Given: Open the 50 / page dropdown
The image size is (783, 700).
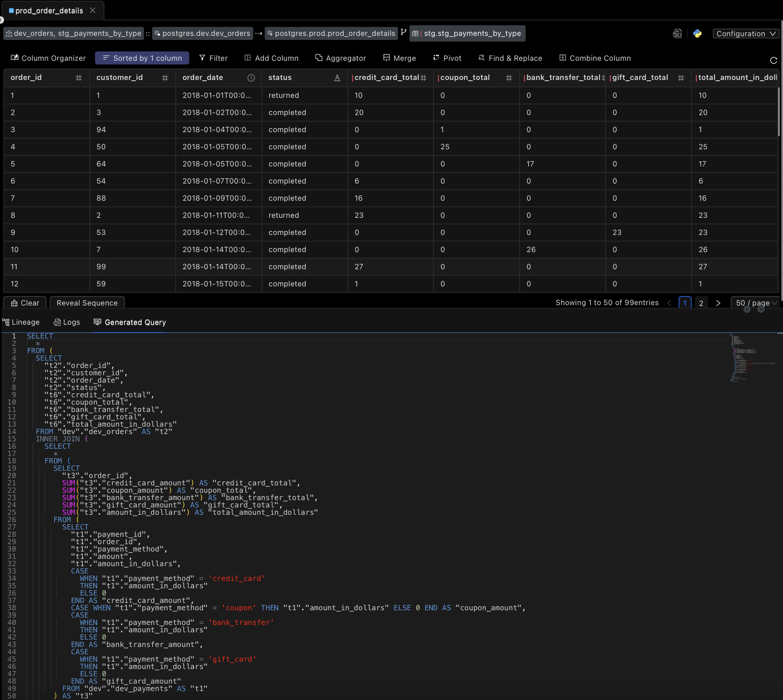Looking at the screenshot, I should pos(756,303).
